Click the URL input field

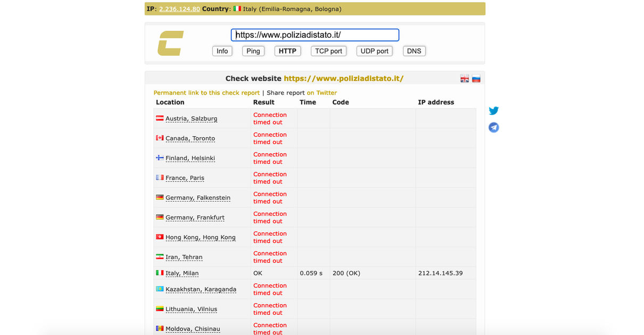point(315,35)
